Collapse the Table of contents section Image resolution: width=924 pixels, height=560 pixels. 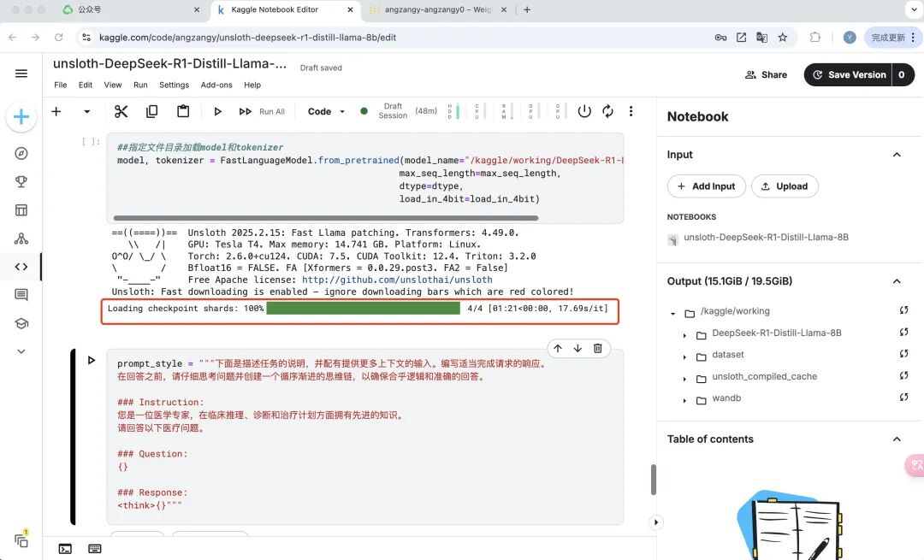[x=897, y=439]
